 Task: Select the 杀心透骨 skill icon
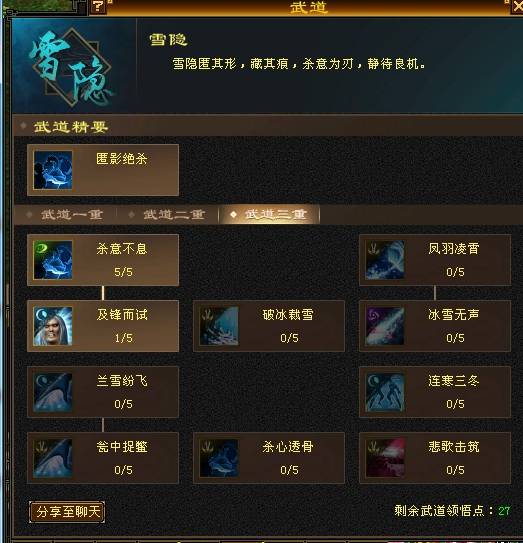click(219, 458)
